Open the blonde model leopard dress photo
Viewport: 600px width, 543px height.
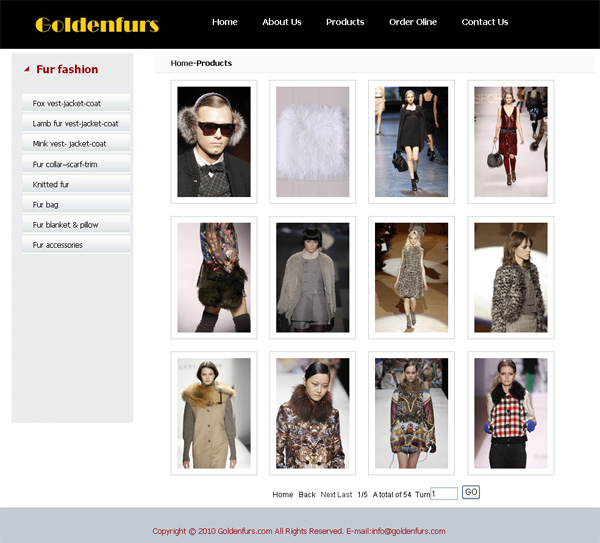411,277
